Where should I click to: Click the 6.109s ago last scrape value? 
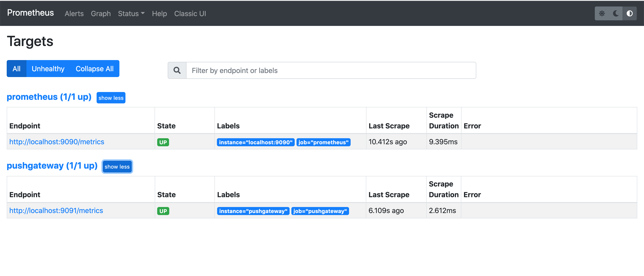click(386, 211)
